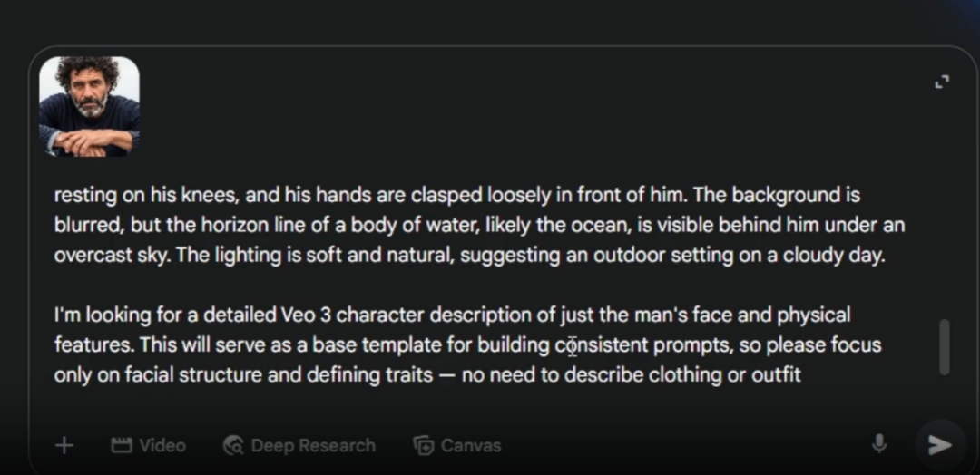Click the prompt's vertical scrollbar thumb
This screenshot has height=475, width=980.
[944, 346]
